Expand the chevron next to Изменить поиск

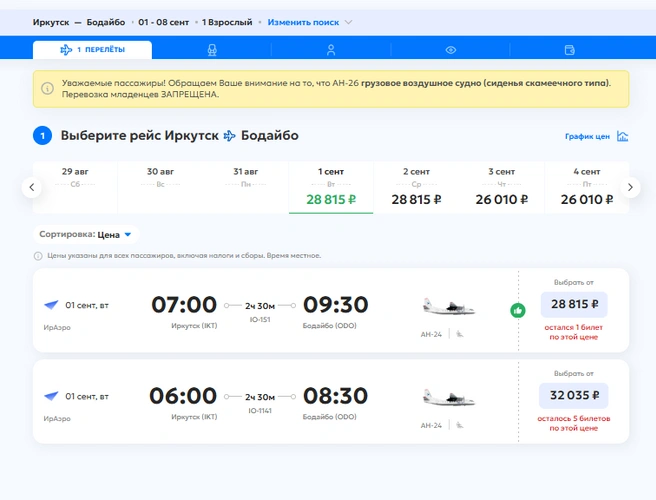[x=348, y=22]
